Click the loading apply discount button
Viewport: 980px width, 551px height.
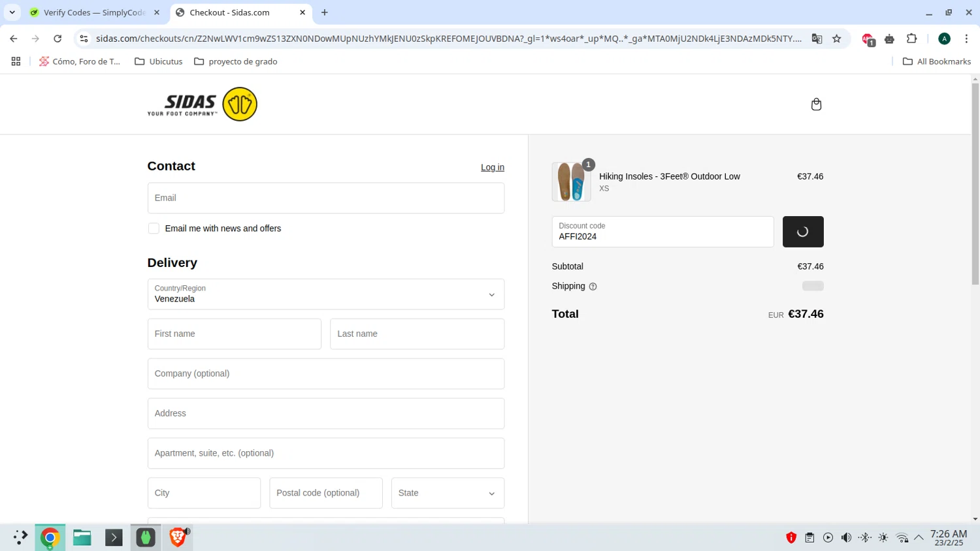click(x=803, y=232)
